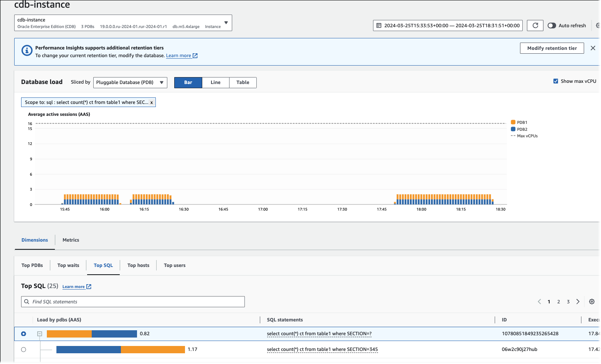Uncheck Show max vCPU
This screenshot has width=601, height=364.
(556, 81)
